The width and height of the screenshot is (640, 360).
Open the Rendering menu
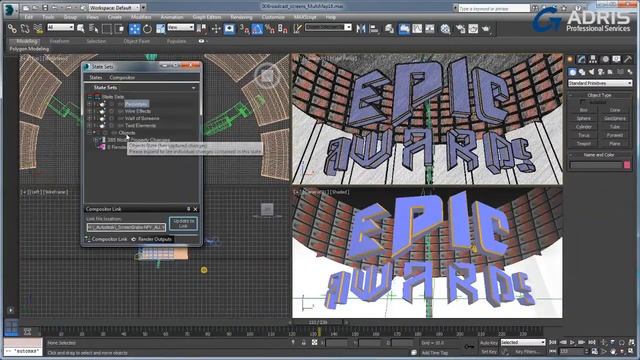[x=241, y=17]
